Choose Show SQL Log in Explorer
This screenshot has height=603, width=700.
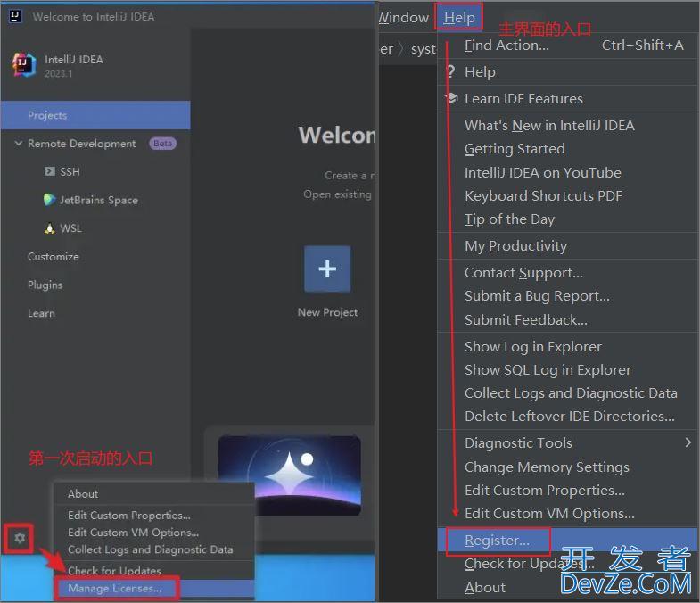click(567, 370)
